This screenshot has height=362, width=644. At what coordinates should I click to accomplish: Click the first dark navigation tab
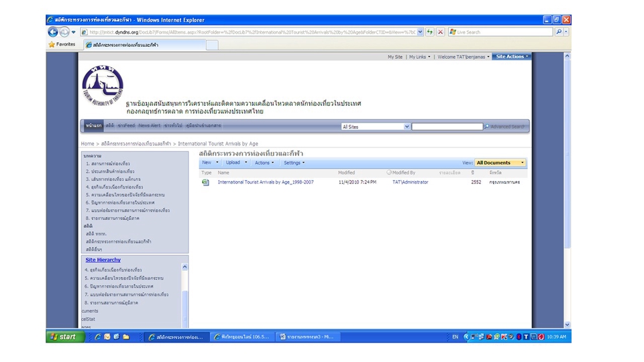pos(93,125)
